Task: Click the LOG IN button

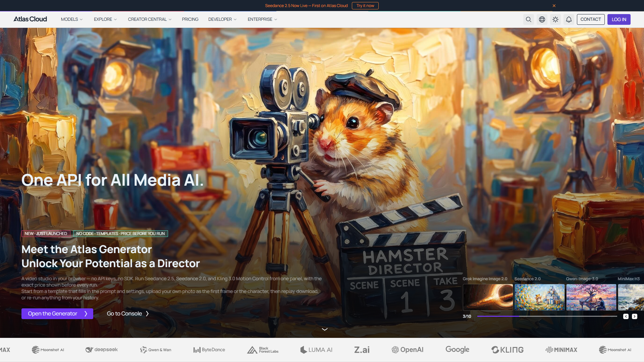Action: click(x=619, y=19)
